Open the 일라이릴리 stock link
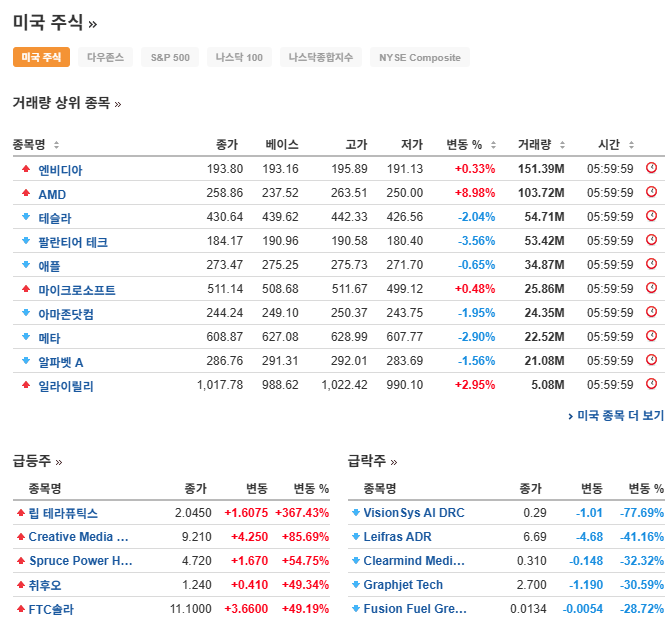The height and width of the screenshot is (620, 672). (x=66, y=386)
